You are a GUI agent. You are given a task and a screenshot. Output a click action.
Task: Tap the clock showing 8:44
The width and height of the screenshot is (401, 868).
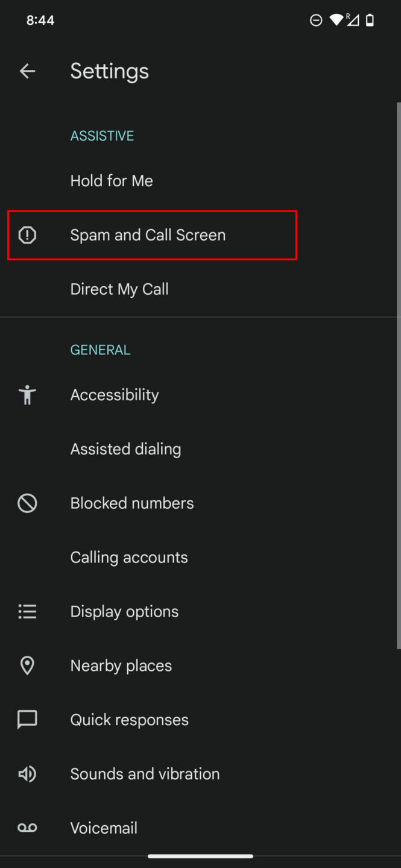40,20
